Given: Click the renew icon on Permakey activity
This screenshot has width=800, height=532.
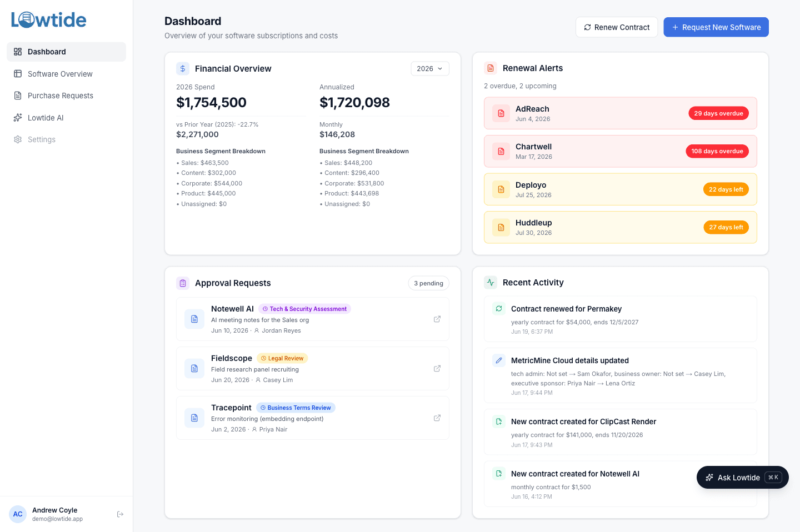Looking at the screenshot, I should coord(499,308).
